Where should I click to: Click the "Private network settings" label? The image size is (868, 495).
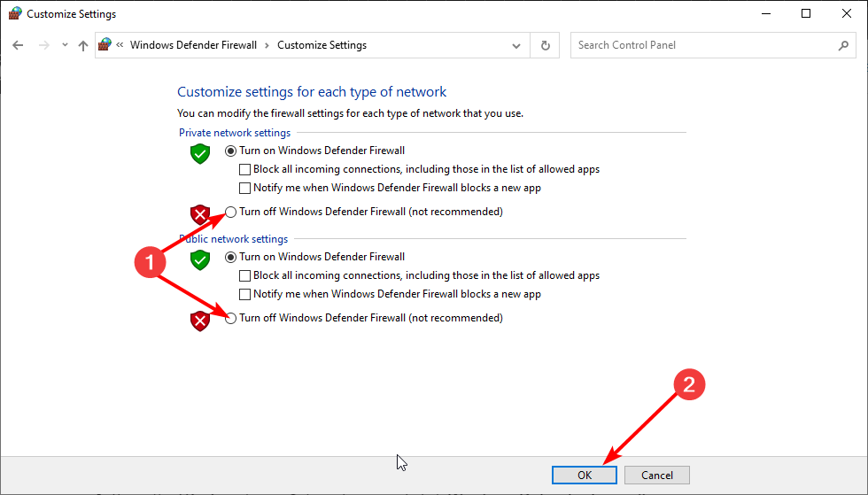(x=235, y=133)
